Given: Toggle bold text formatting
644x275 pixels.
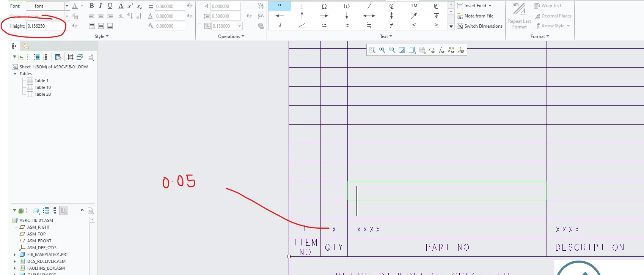Looking at the screenshot, I should coord(91,6).
